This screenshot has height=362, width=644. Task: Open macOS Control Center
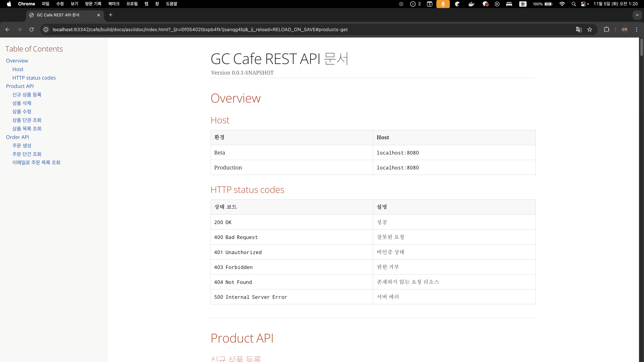tap(583, 4)
